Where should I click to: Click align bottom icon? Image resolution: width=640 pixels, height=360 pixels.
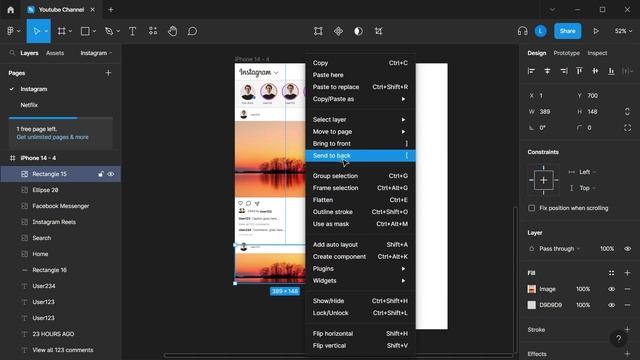[611, 71]
